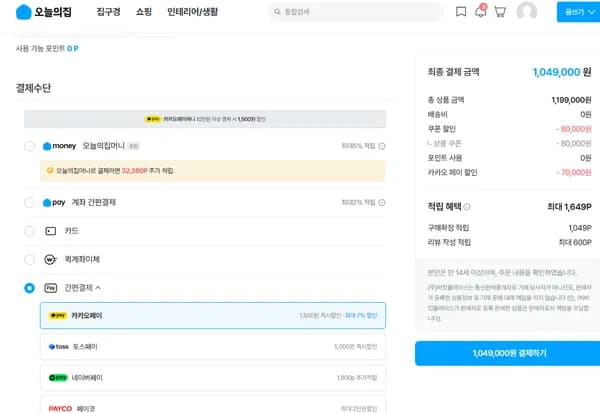Click the toss logo in 토스페이 row
Screen dimensions: 600x413
[59, 347]
